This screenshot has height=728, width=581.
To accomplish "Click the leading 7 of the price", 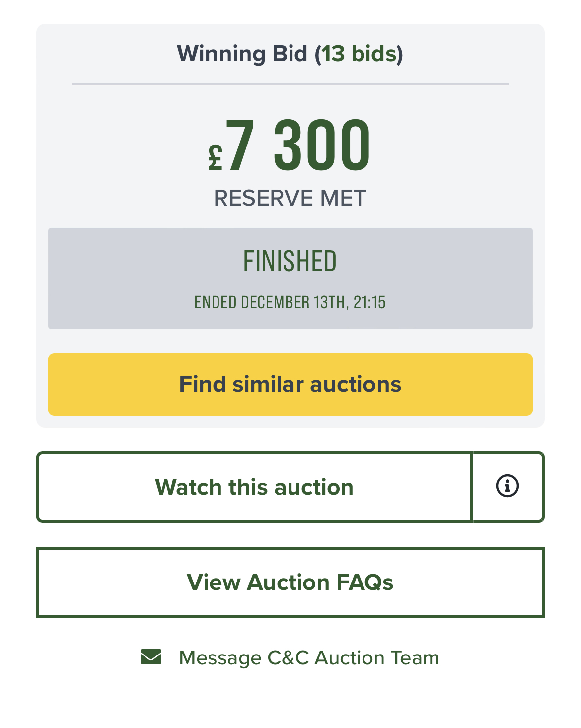I will point(240,145).
